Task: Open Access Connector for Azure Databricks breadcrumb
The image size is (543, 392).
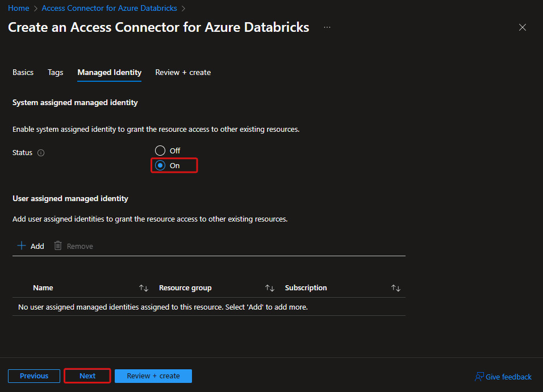Action: [110, 8]
